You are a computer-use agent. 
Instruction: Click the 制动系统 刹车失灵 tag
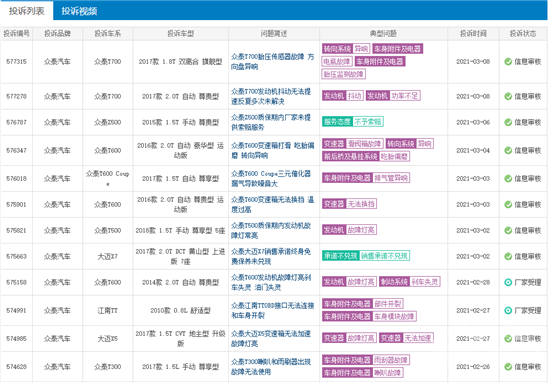tap(409, 282)
